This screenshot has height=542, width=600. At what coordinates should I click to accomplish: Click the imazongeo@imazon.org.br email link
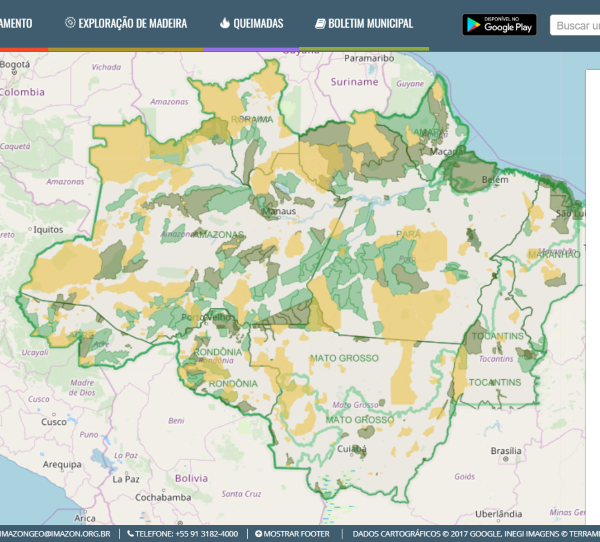54,534
